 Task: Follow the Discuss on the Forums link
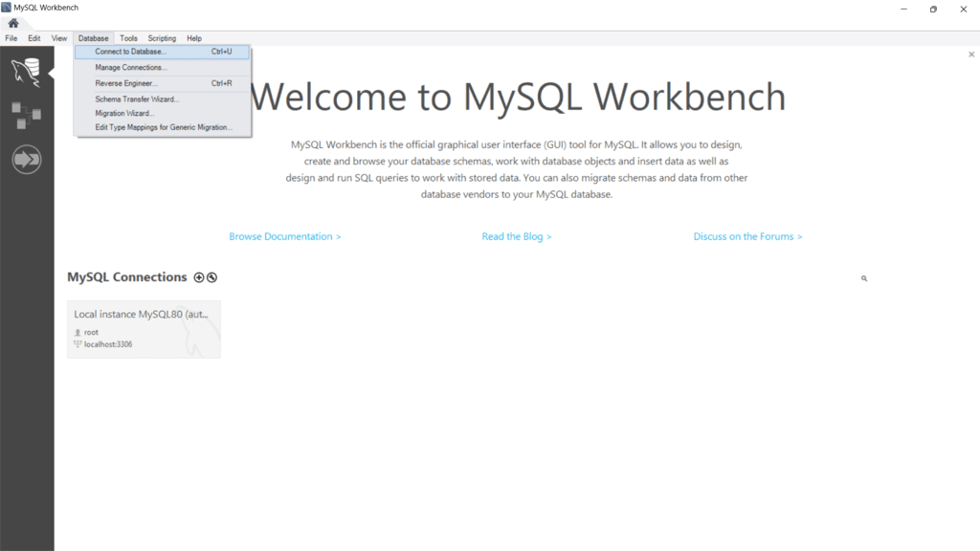(x=747, y=237)
